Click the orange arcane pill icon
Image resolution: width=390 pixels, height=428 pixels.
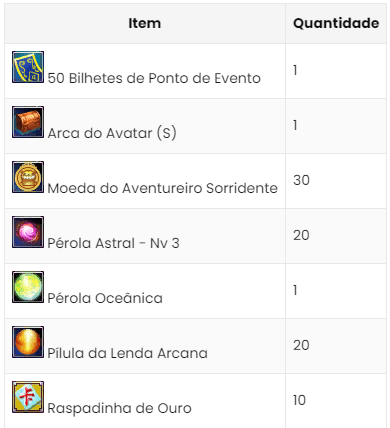tap(28, 342)
